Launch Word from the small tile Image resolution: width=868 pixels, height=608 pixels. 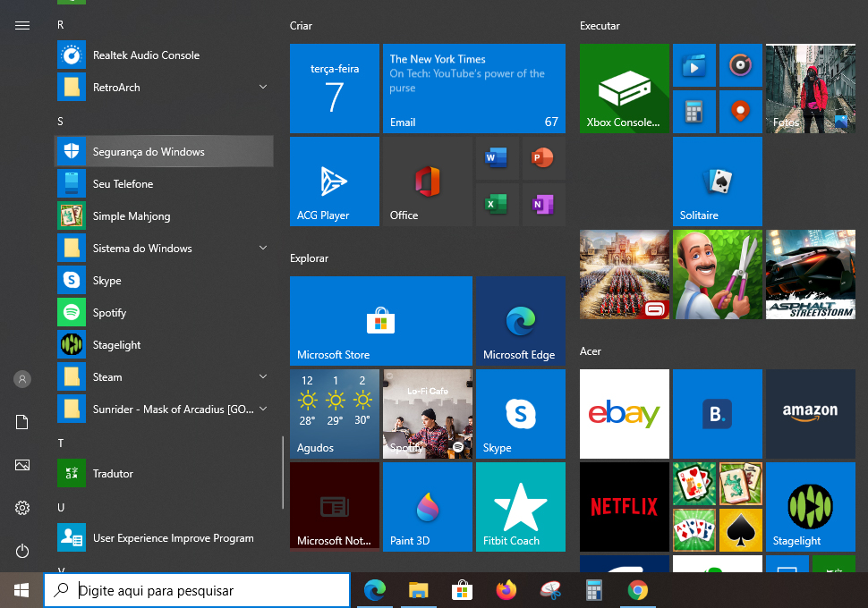coord(497,158)
